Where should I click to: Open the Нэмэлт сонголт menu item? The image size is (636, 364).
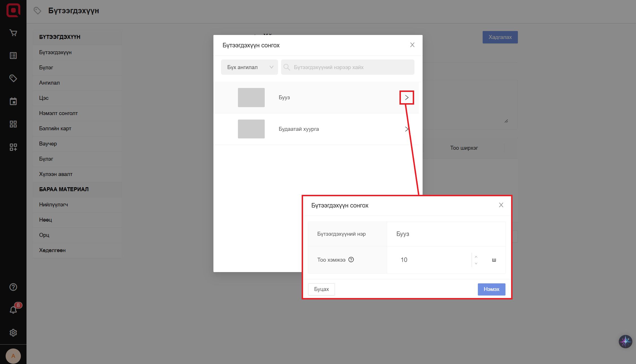(x=58, y=113)
